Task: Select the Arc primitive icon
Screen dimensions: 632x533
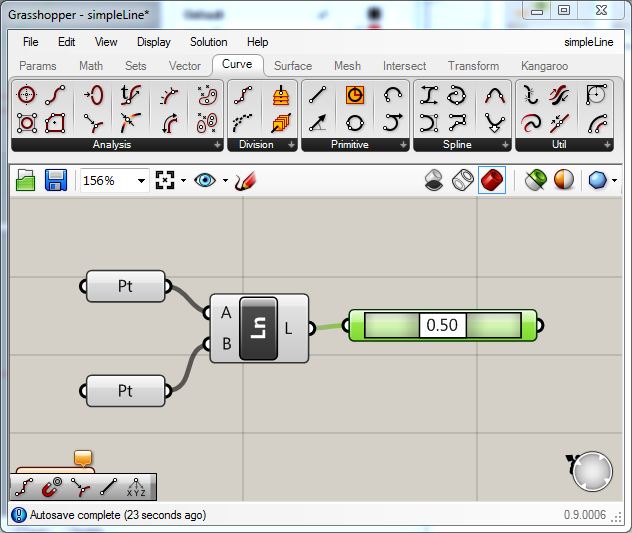Action: pos(393,95)
